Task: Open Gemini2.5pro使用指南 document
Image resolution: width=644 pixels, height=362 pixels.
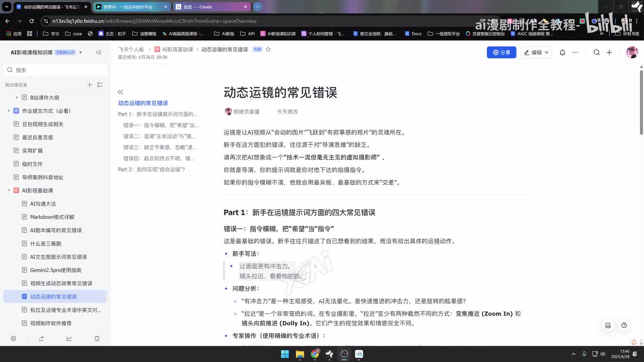Action: point(55,270)
